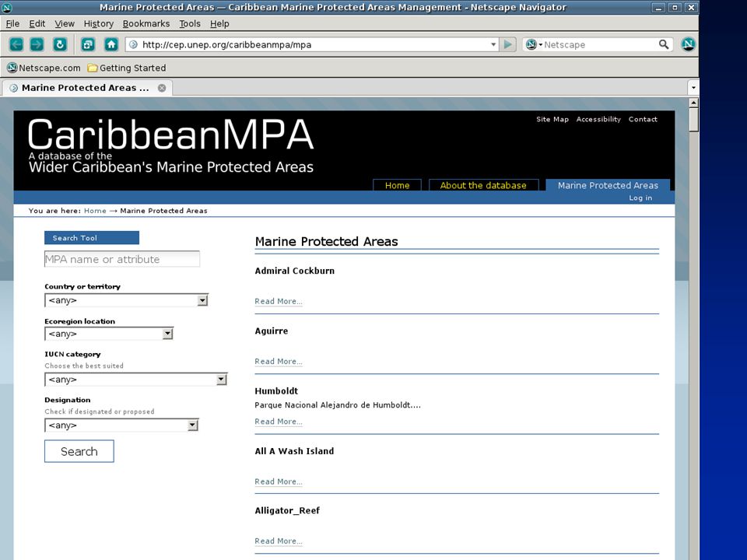Open the Bookmarks menu

pos(146,23)
